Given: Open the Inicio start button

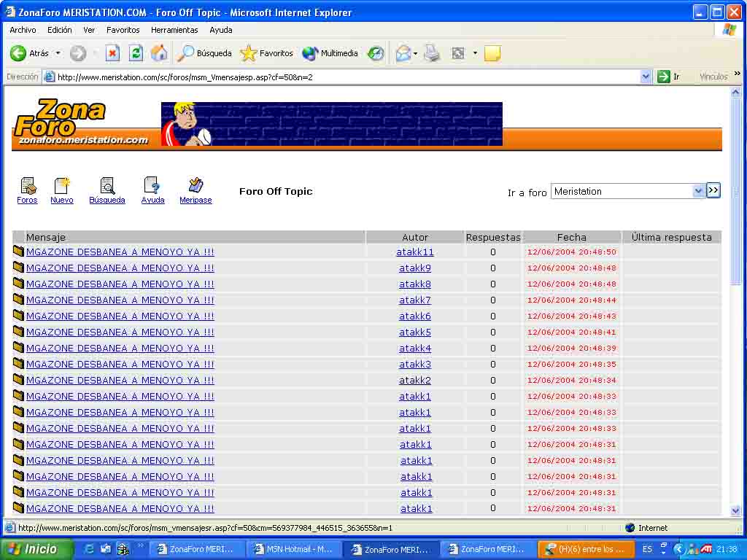Looking at the screenshot, I should click(x=36, y=549).
